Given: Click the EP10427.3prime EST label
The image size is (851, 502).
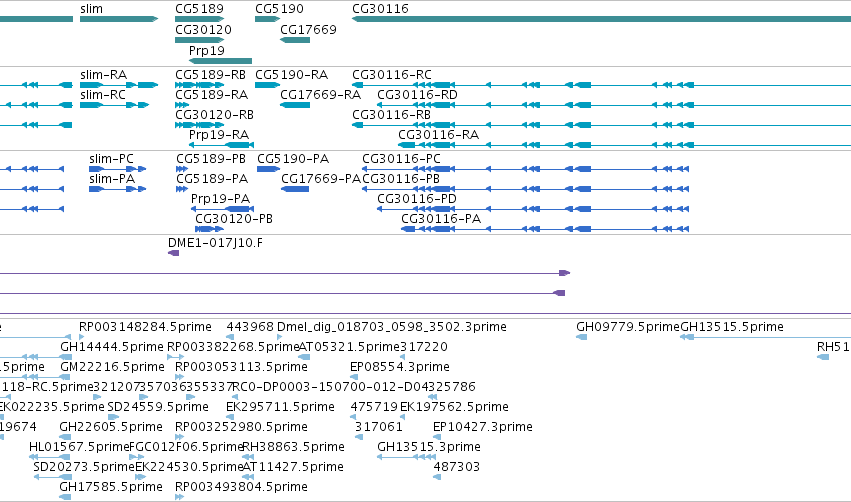Looking at the screenshot, I should point(483,427).
